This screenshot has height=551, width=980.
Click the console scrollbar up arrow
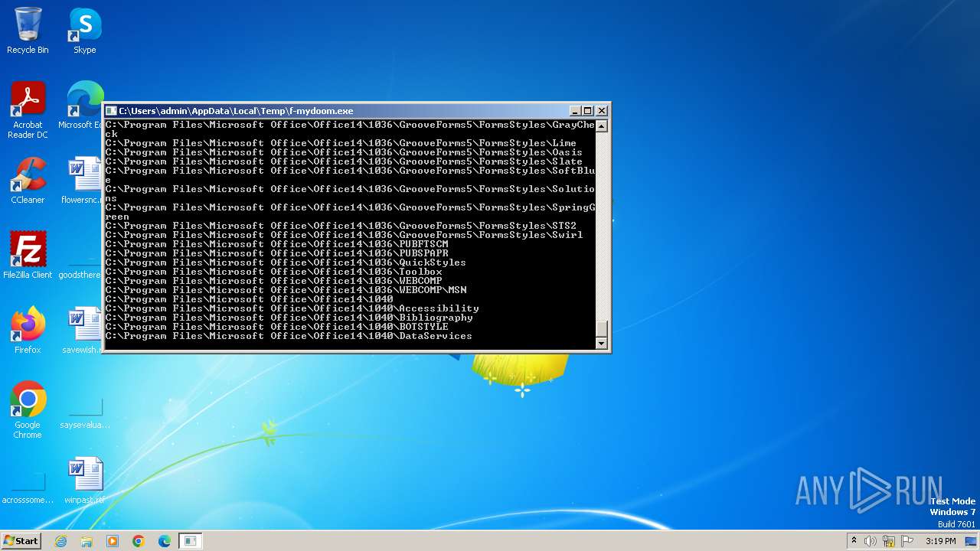pyautogui.click(x=601, y=126)
